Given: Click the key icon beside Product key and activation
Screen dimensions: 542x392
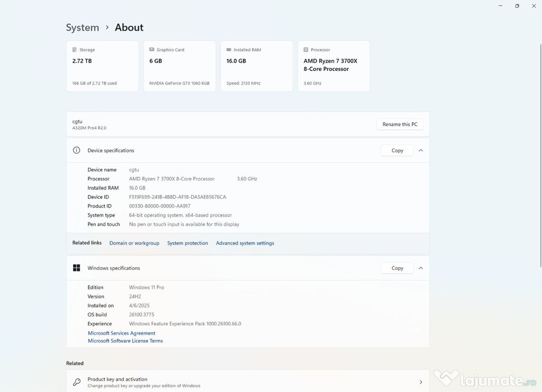Looking at the screenshot, I should coord(77,382).
